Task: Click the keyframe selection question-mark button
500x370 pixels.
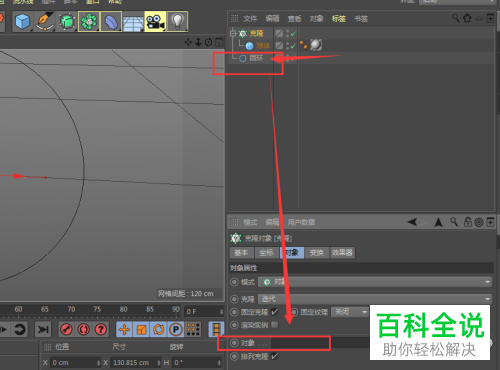Action: (101, 329)
